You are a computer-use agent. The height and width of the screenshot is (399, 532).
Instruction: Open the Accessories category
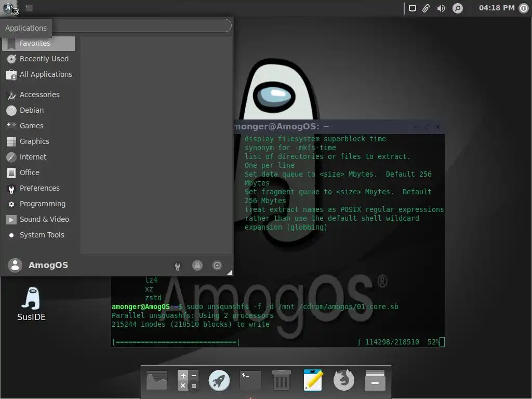point(38,95)
